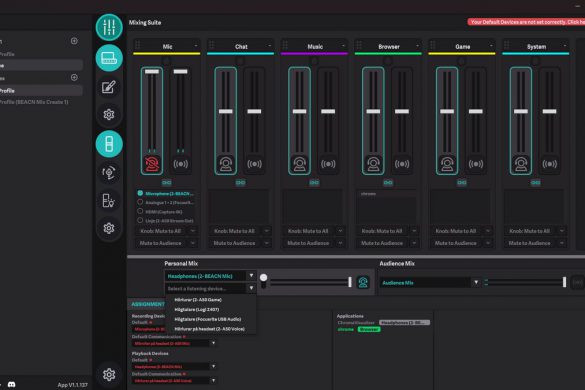This screenshot has width=585, height=390.
Task: Expand the Mic channel header dropdown
Action: [x=196, y=46]
